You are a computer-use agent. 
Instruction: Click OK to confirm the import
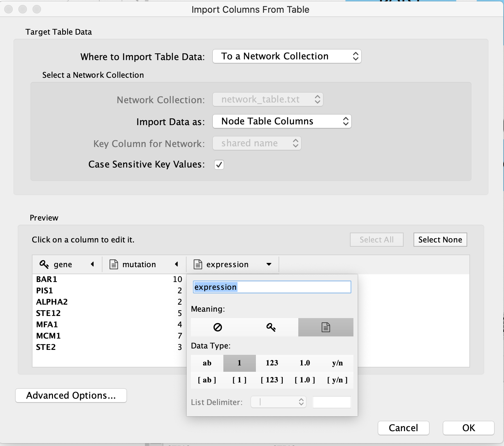pos(468,428)
